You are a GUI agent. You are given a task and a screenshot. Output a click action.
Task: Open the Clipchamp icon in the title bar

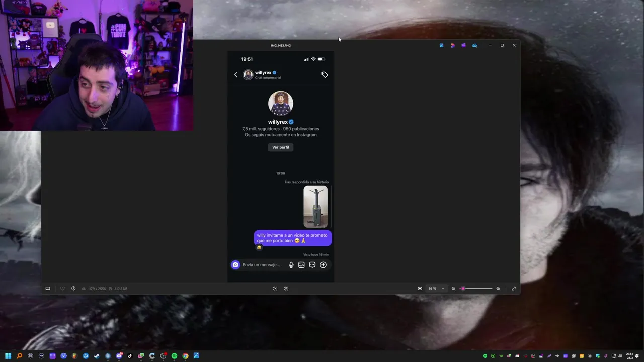click(x=463, y=45)
